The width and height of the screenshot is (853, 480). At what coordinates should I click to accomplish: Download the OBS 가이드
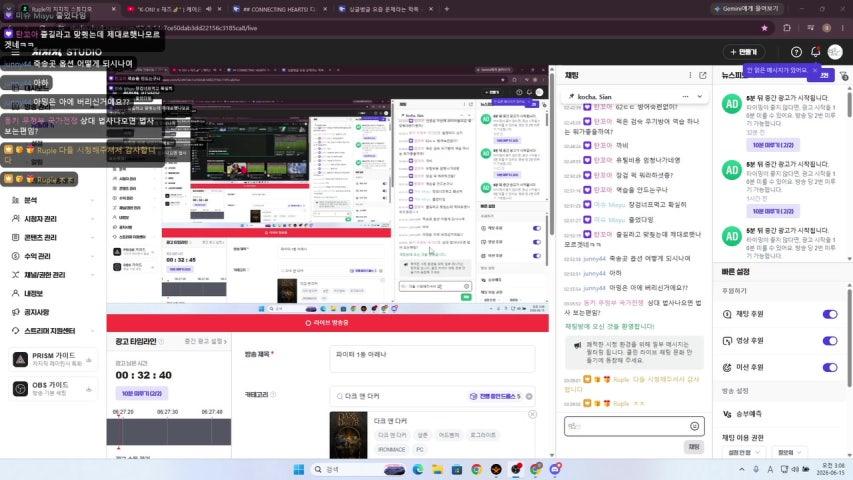point(89,389)
